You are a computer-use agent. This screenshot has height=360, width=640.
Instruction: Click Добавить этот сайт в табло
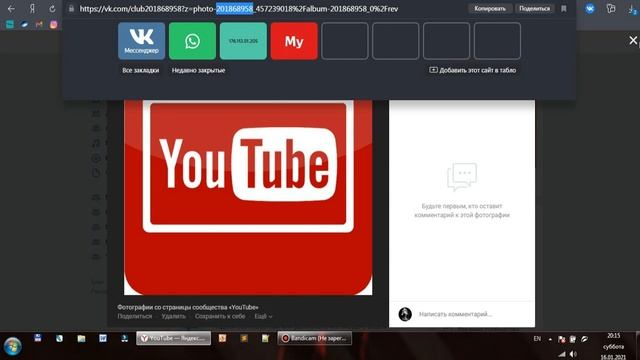473,70
